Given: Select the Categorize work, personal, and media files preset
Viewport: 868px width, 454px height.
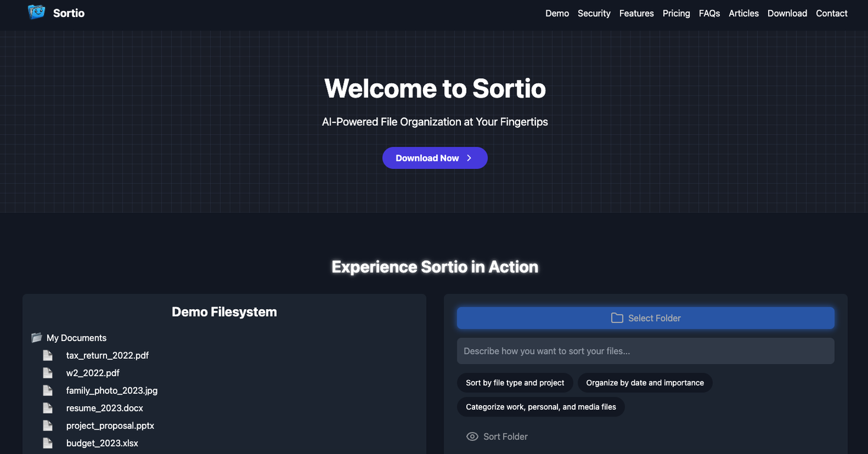Looking at the screenshot, I should (x=540, y=407).
